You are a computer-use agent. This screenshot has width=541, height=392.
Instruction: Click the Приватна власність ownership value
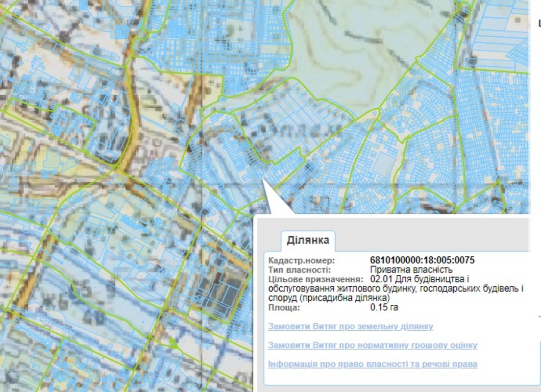(411, 269)
